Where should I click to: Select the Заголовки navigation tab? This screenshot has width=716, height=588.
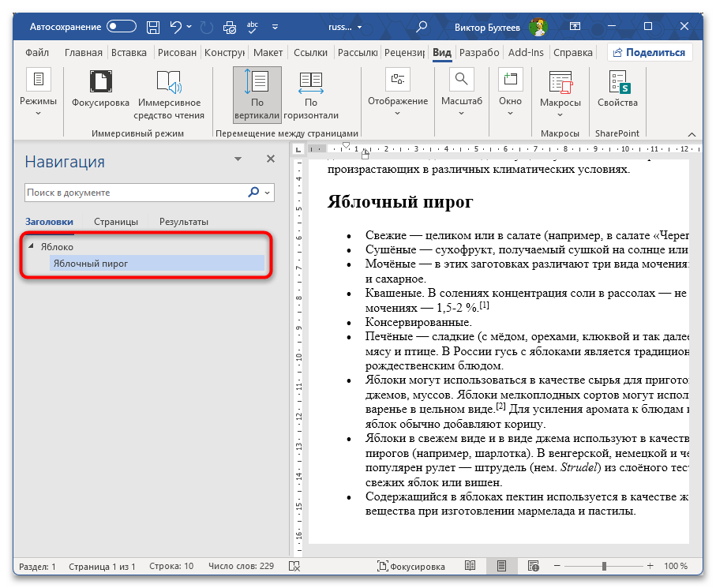point(49,222)
